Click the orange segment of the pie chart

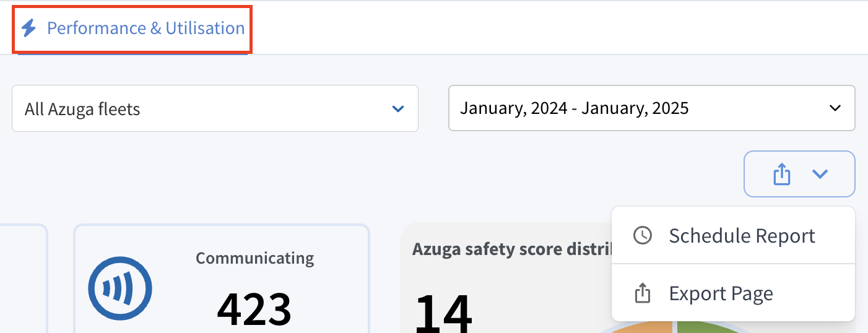pos(644,328)
